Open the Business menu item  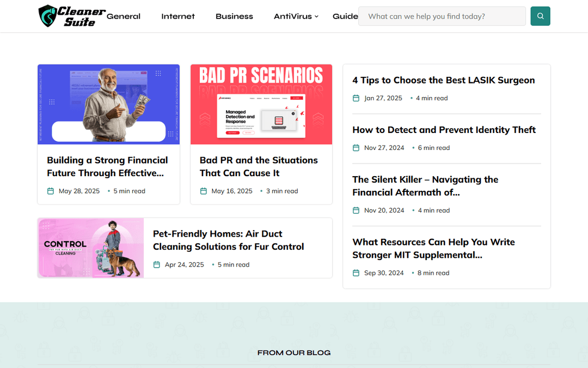(234, 16)
